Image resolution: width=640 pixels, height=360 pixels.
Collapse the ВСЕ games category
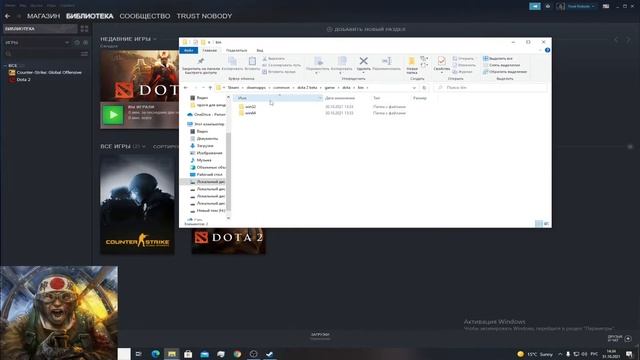pos(5,65)
